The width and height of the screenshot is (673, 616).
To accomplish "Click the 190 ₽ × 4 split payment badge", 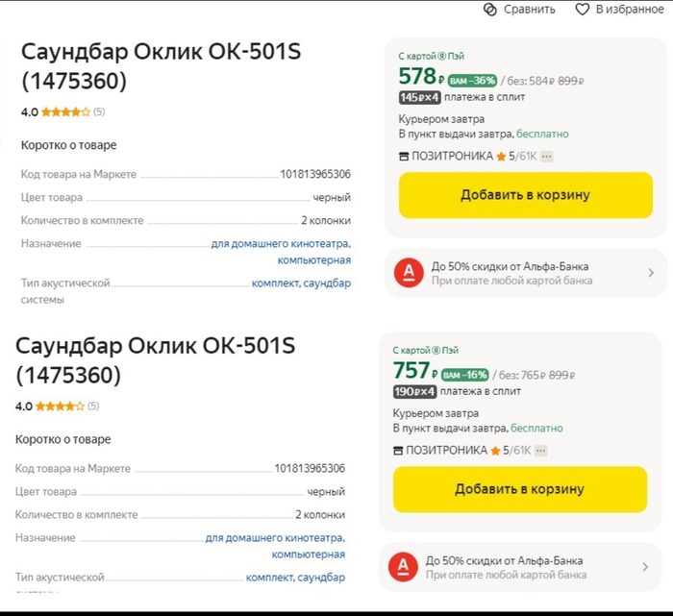I will [x=414, y=391].
